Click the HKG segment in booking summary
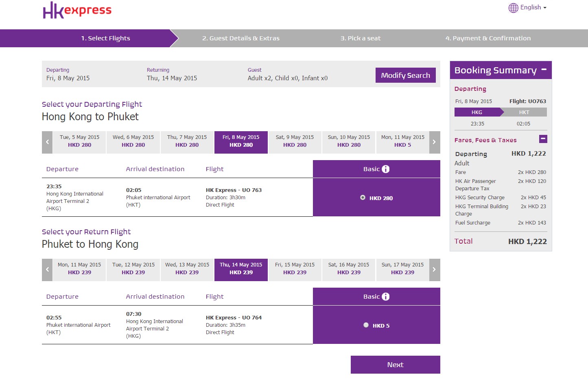Viewport: 588px width, 383px height. pyautogui.click(x=477, y=112)
